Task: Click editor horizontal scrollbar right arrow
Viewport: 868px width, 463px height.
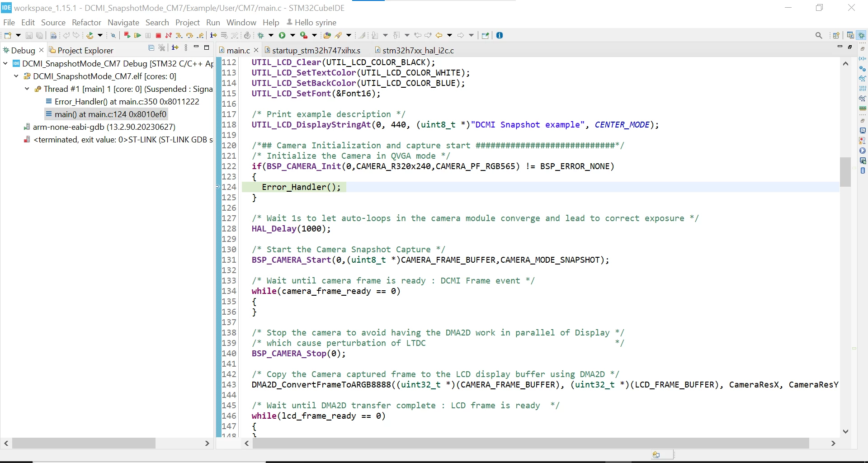Action: click(833, 444)
